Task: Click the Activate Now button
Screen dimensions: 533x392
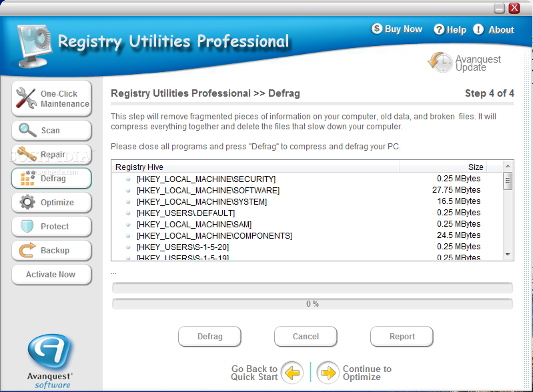Action: coord(51,275)
